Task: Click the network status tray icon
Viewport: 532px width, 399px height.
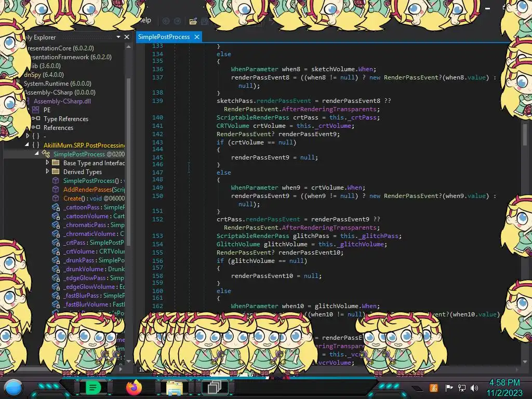Action: point(462,388)
